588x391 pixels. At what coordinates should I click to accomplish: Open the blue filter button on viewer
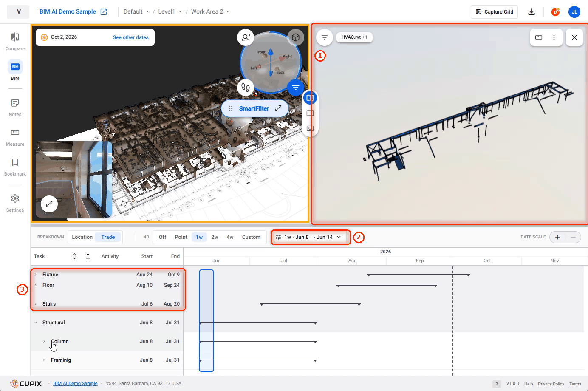point(296,88)
